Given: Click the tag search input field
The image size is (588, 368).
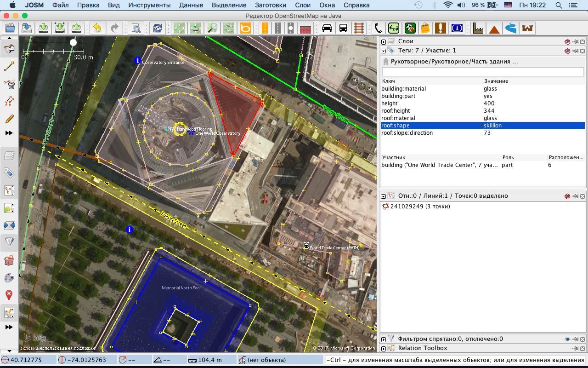Looking at the screenshot, I should coord(483,72).
